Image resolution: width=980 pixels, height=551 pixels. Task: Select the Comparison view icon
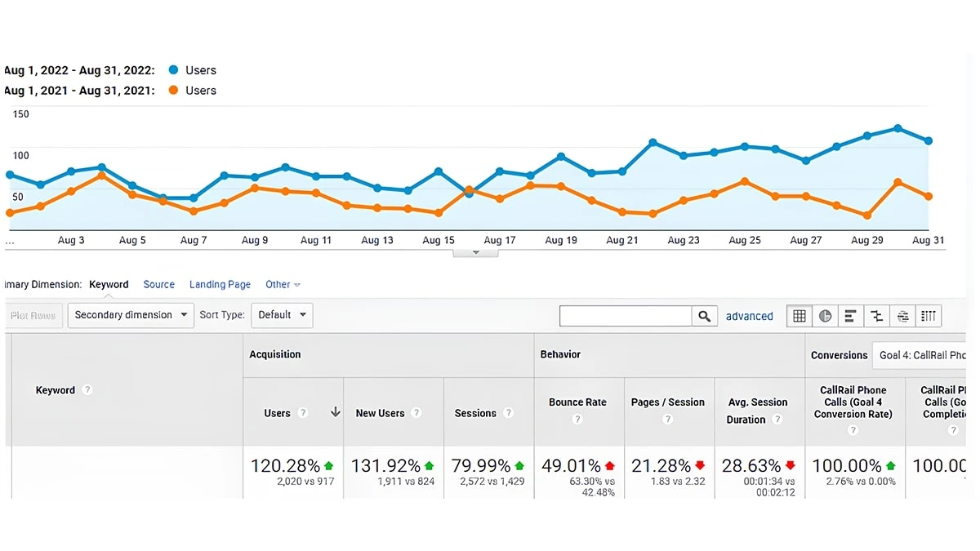pos(876,316)
